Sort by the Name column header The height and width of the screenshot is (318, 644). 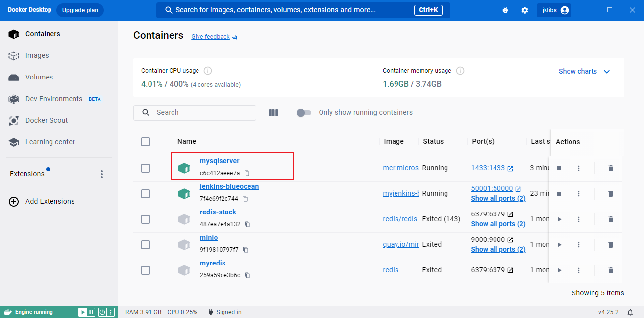coord(187,142)
